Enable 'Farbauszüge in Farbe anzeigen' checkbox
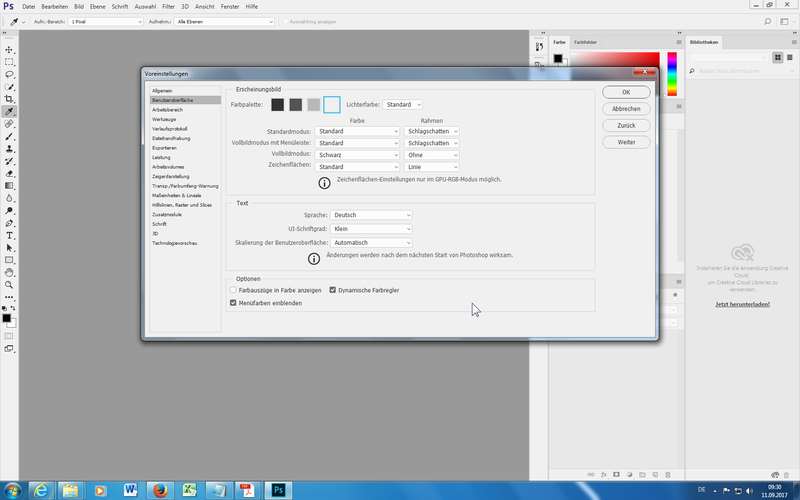This screenshot has width=800, height=500. click(233, 290)
